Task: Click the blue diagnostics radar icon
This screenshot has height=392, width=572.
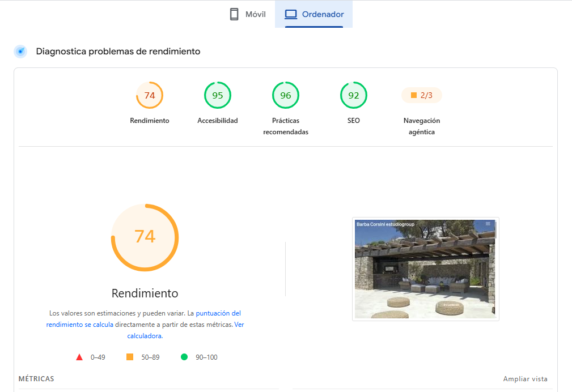Action: (x=20, y=52)
